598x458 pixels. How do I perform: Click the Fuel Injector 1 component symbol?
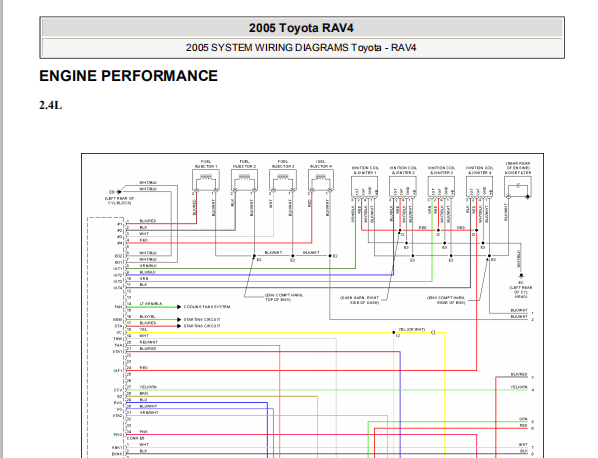206,181
